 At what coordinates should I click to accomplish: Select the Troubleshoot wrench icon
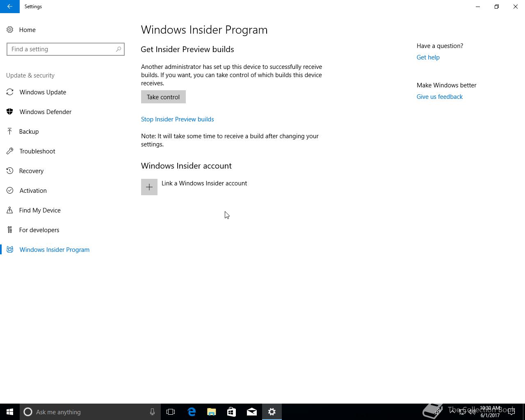[10, 151]
